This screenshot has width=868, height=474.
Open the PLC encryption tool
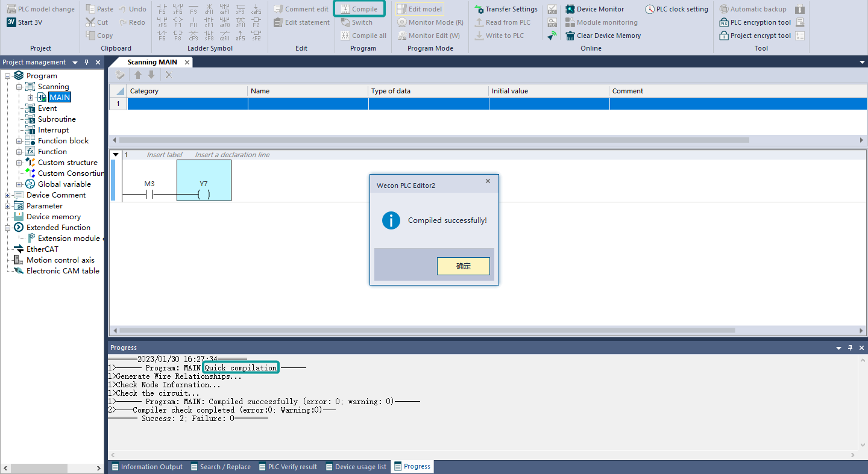[x=724, y=22]
